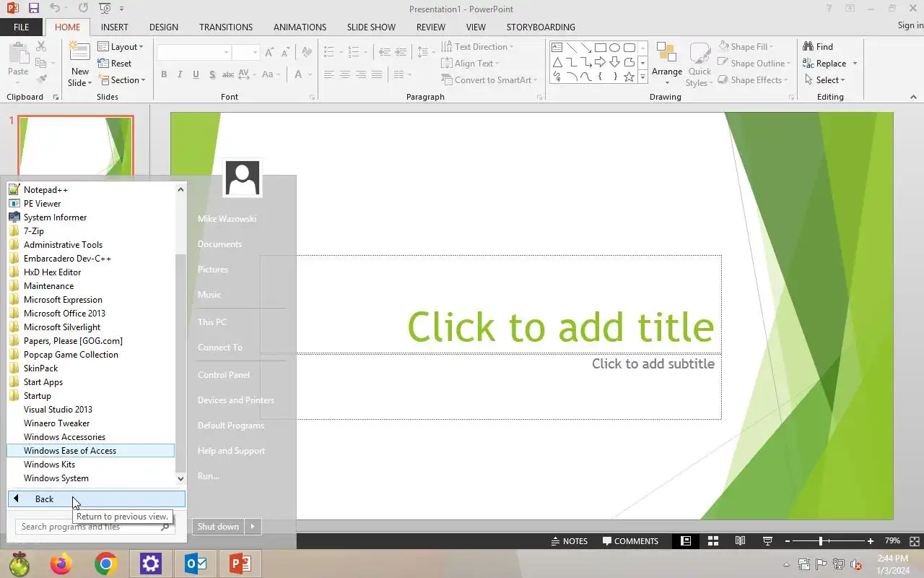Switch to the TRANSITIONS tab
Viewport: 924px width, 578px height.
(x=226, y=27)
